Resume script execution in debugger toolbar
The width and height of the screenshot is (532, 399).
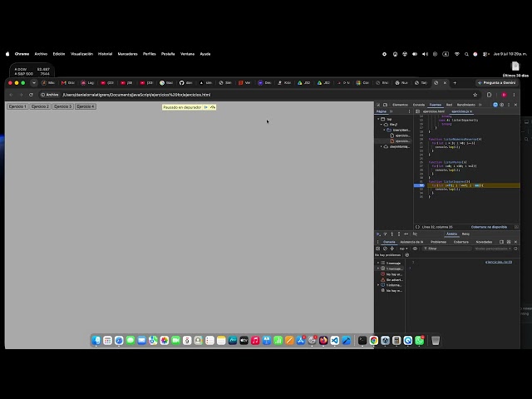coord(378,234)
